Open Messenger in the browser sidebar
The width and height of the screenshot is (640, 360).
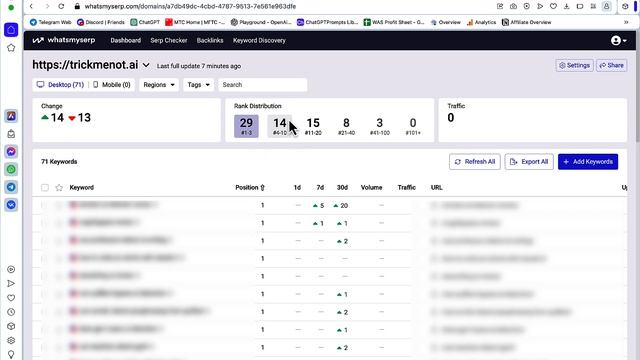point(11,151)
